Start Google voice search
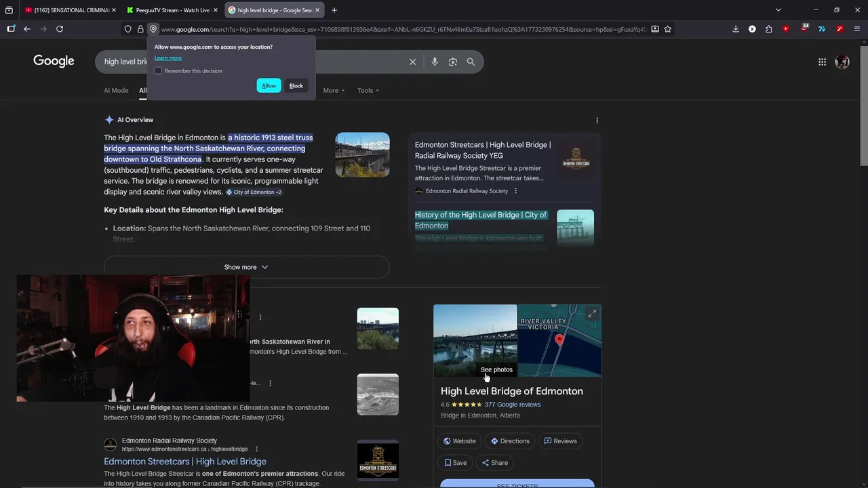The image size is (868, 488). pyautogui.click(x=435, y=62)
